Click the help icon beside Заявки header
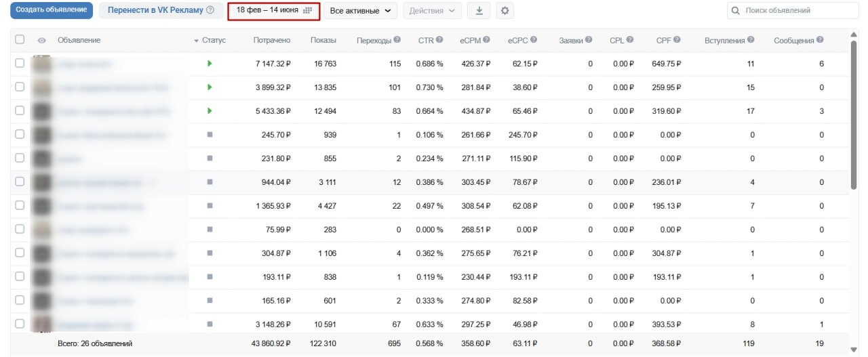The width and height of the screenshot is (868, 357). [589, 40]
